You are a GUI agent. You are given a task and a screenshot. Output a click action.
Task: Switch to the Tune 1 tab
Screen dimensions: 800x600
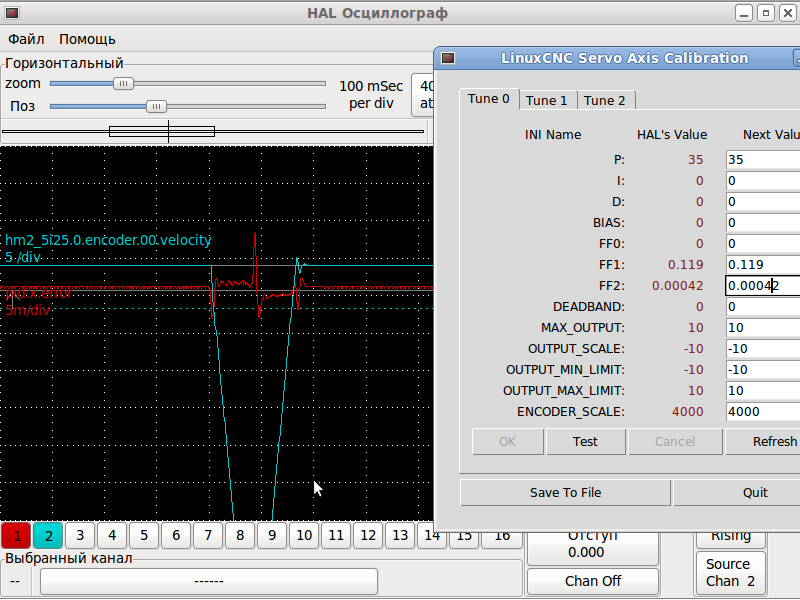pyautogui.click(x=547, y=100)
